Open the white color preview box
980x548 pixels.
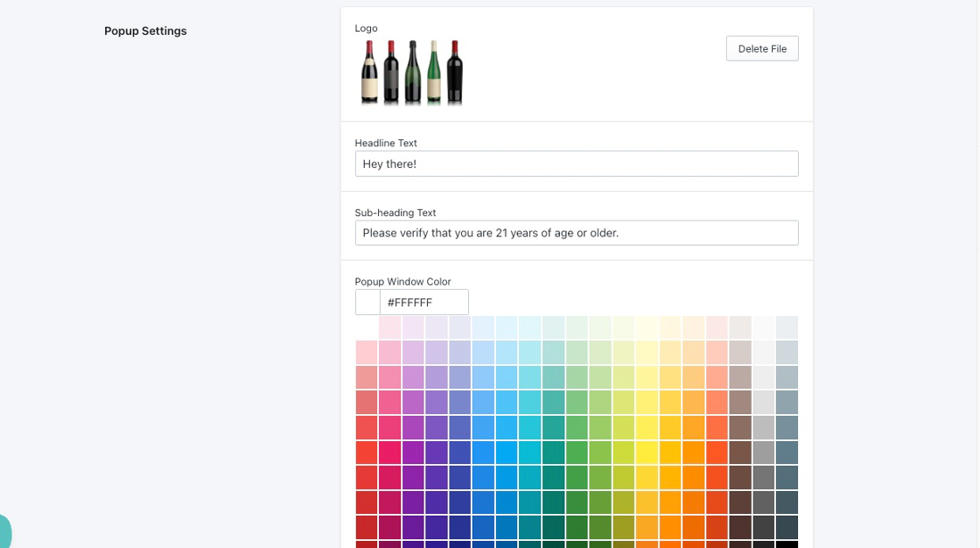tap(367, 302)
